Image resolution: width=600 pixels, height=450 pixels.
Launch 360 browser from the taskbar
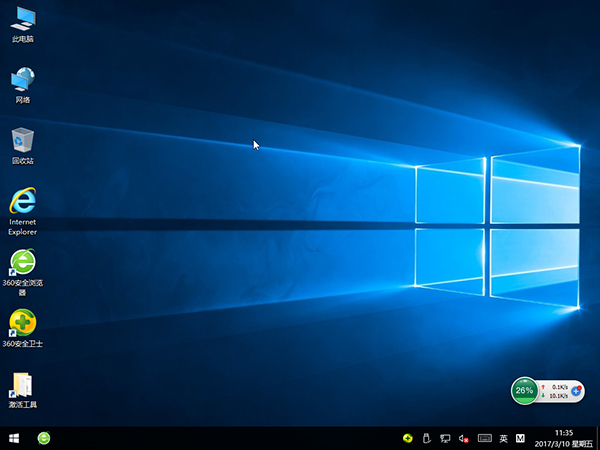[x=44, y=438]
